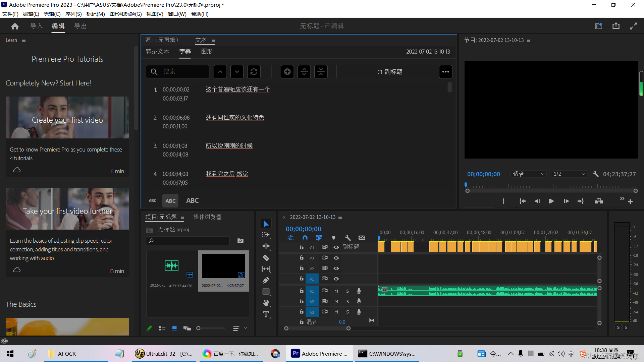Open 文件(F) menu
The image size is (644, 362).
(x=10, y=14)
